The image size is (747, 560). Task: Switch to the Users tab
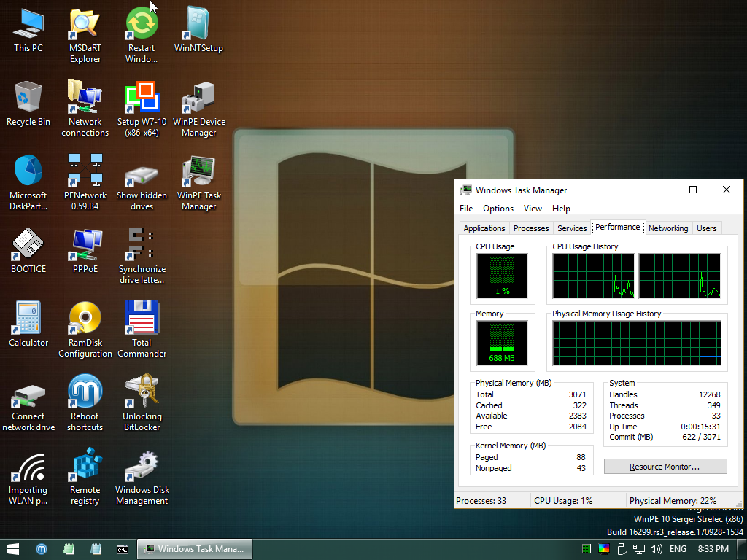tap(706, 228)
